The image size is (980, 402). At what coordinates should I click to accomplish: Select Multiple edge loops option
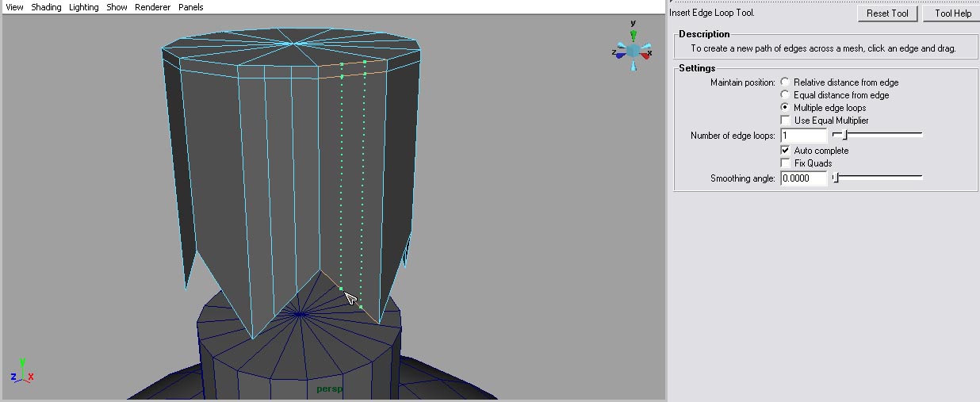coord(785,108)
